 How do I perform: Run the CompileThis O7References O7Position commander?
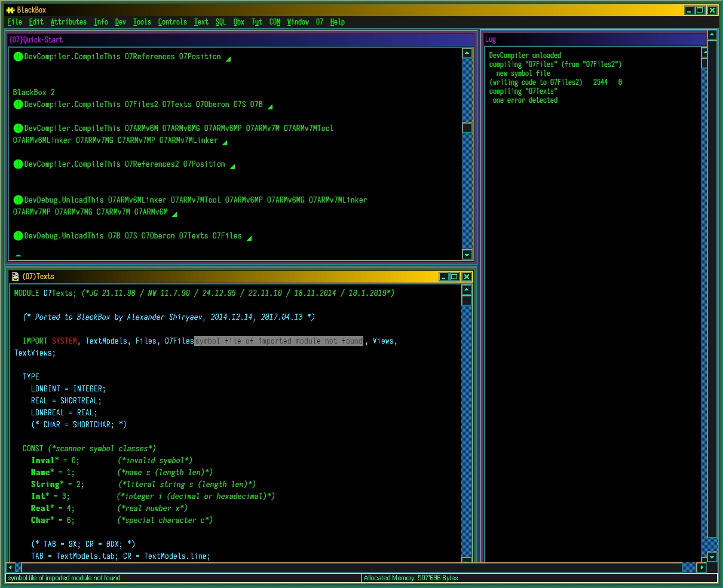tap(18, 57)
